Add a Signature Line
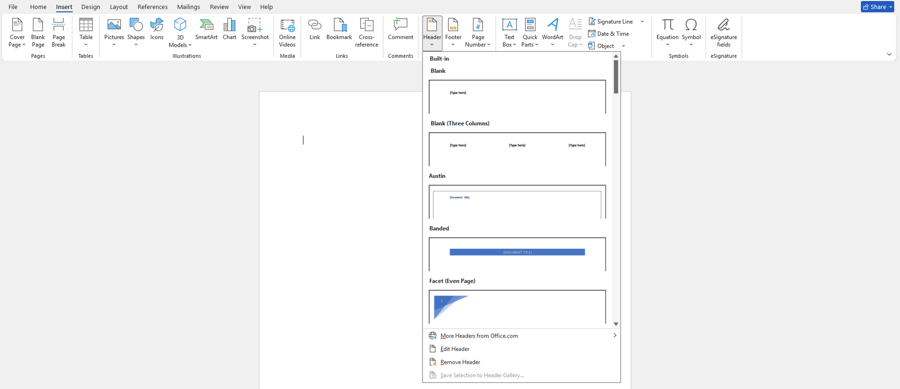900x389 pixels. click(x=610, y=21)
